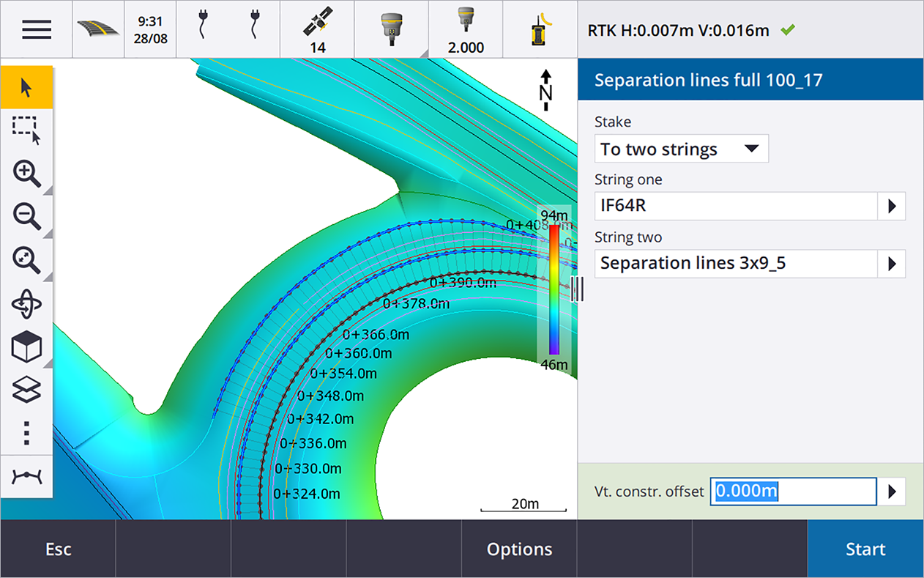Click the panel resize divider handle
The height and width of the screenshot is (578, 924).
click(578, 289)
